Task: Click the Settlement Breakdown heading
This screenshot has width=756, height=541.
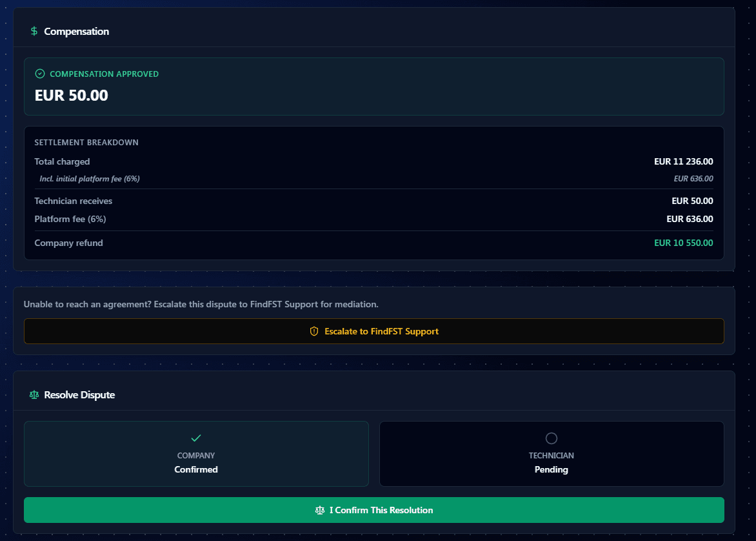Action: 86,142
